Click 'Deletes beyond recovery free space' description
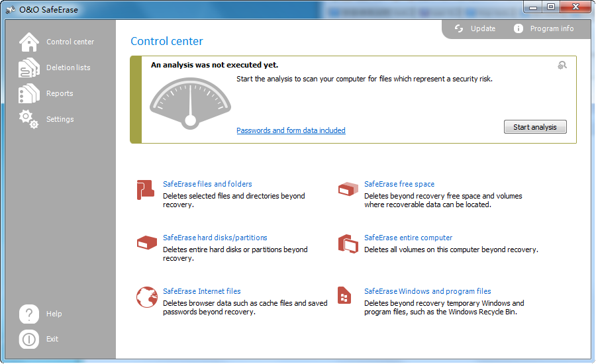596x364 pixels. click(443, 201)
